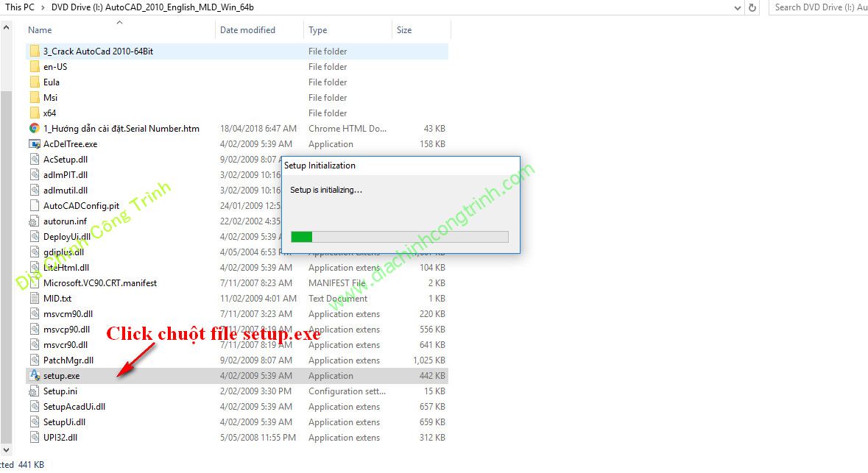Viewport: 868px width, 473px height.
Task: Expand the breadcrumb chevron after This PC
Action: [x=43, y=8]
